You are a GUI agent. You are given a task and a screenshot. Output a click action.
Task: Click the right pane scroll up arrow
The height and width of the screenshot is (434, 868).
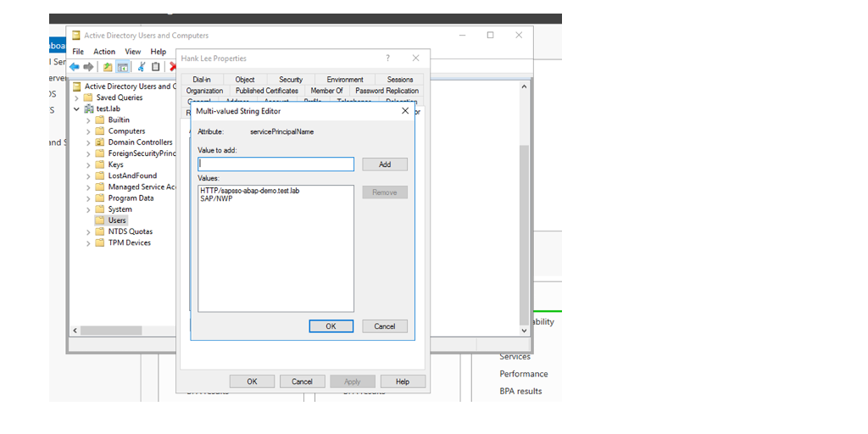[x=525, y=86]
